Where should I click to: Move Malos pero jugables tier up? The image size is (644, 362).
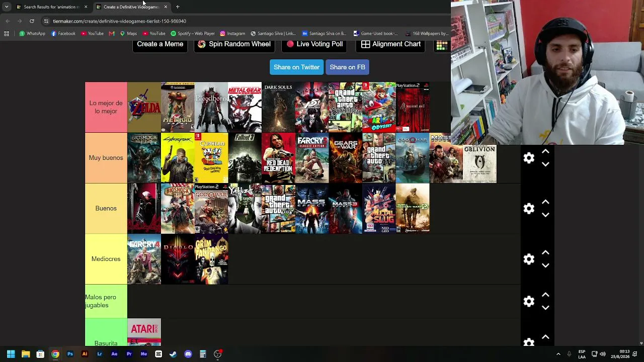pos(545,295)
